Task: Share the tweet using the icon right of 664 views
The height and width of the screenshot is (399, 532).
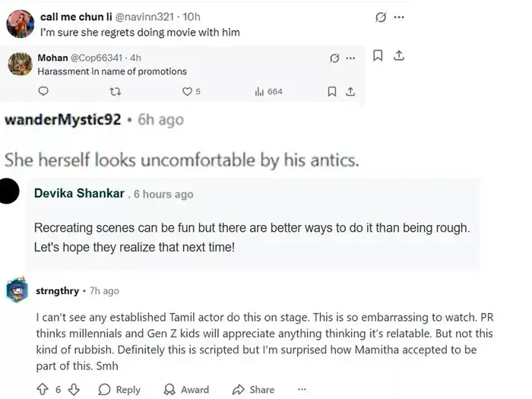Action: [x=350, y=92]
